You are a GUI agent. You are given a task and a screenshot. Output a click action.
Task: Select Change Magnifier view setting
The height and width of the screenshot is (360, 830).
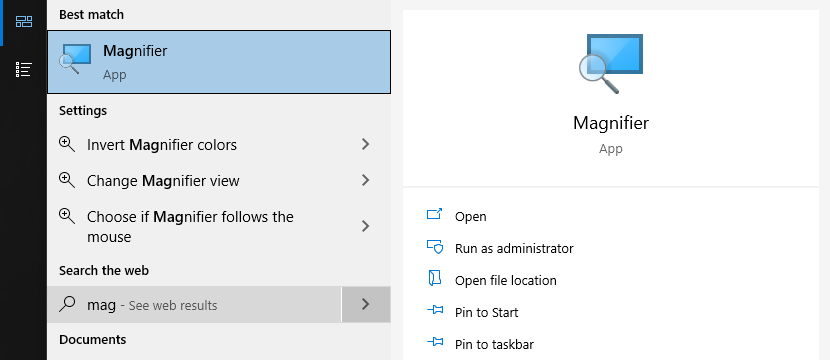pyautogui.click(x=219, y=181)
